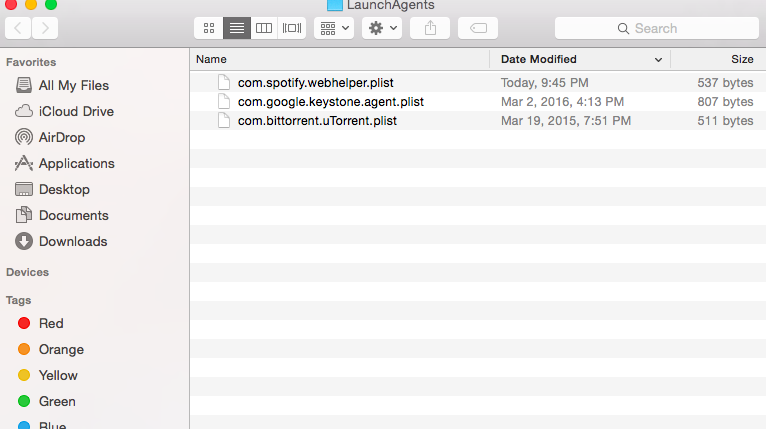Click the spotify plist file icon
Viewport: 766px width, 429px height.
pos(224,83)
